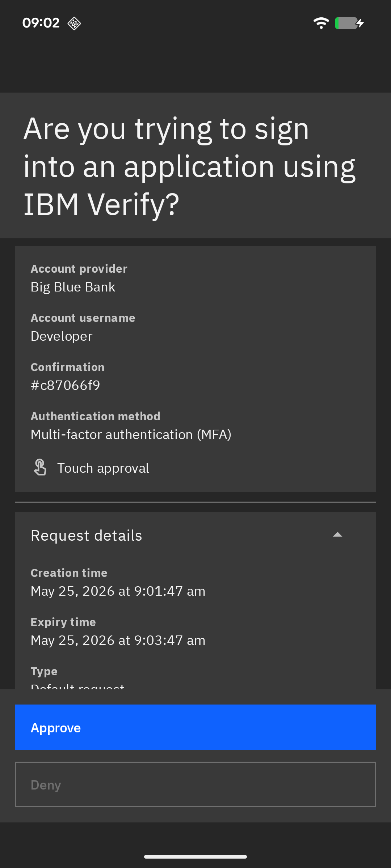
Task: Tap the blue Approve button
Action: point(195,727)
